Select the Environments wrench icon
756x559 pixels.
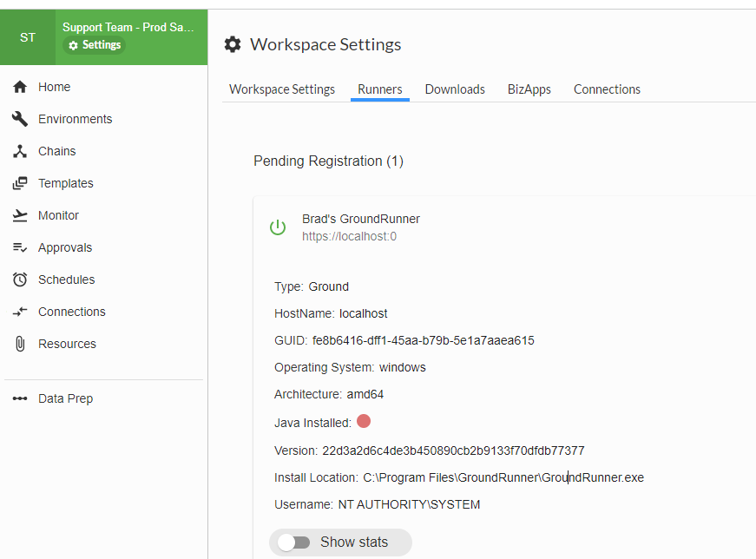[x=20, y=119]
